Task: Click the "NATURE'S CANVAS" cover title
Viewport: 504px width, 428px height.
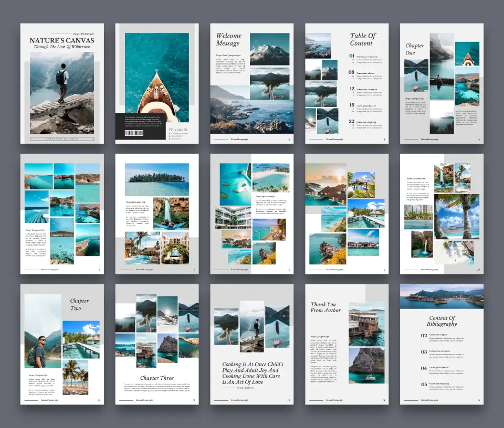Action: coord(62,40)
